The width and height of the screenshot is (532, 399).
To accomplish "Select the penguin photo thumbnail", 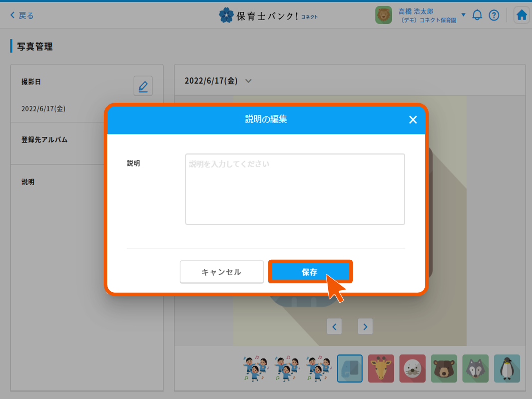I will pos(507,369).
